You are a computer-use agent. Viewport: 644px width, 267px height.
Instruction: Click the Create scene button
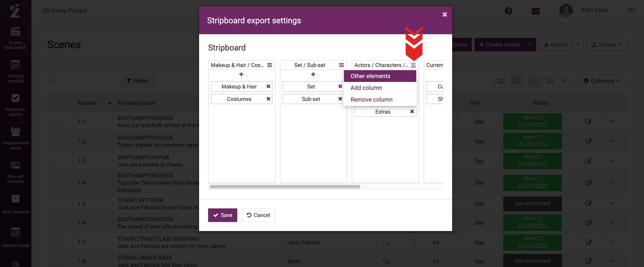pos(500,45)
